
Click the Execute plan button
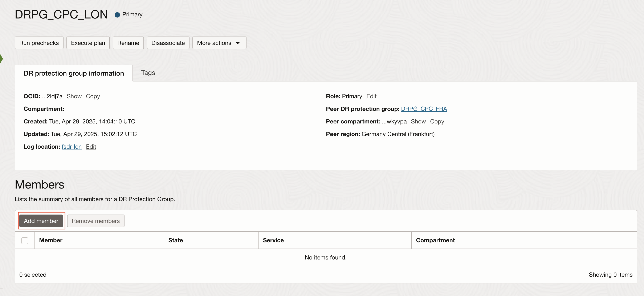(x=88, y=43)
